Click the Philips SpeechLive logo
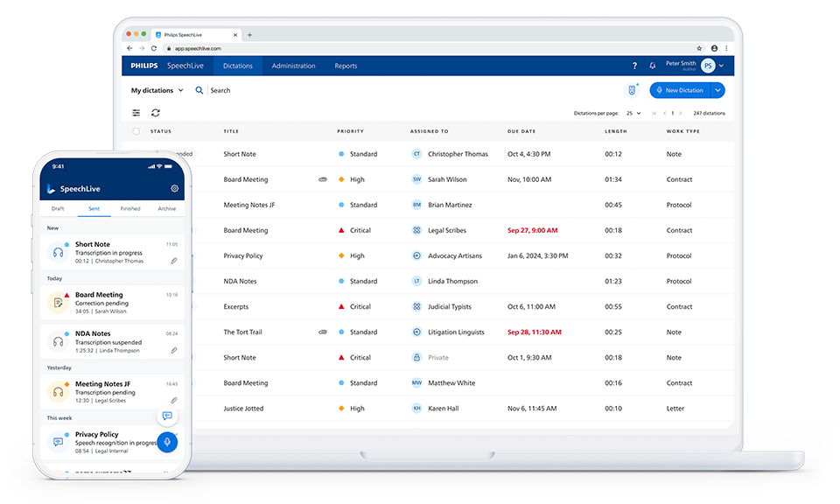 point(167,66)
